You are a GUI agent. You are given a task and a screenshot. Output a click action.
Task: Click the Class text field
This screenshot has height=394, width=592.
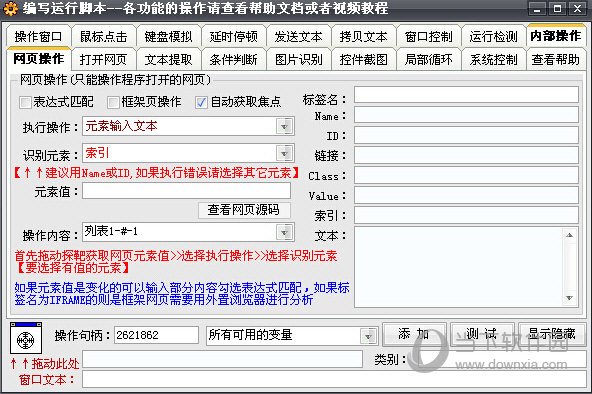point(466,175)
